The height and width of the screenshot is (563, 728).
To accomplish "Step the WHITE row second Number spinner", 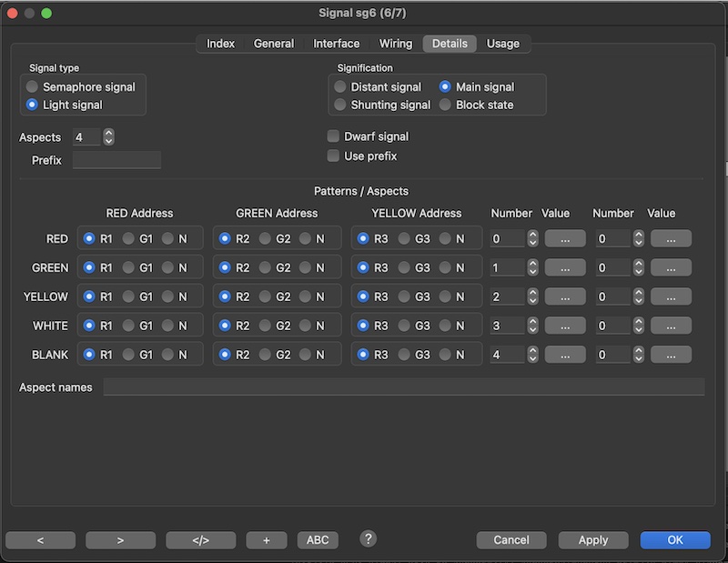I will pos(639,326).
